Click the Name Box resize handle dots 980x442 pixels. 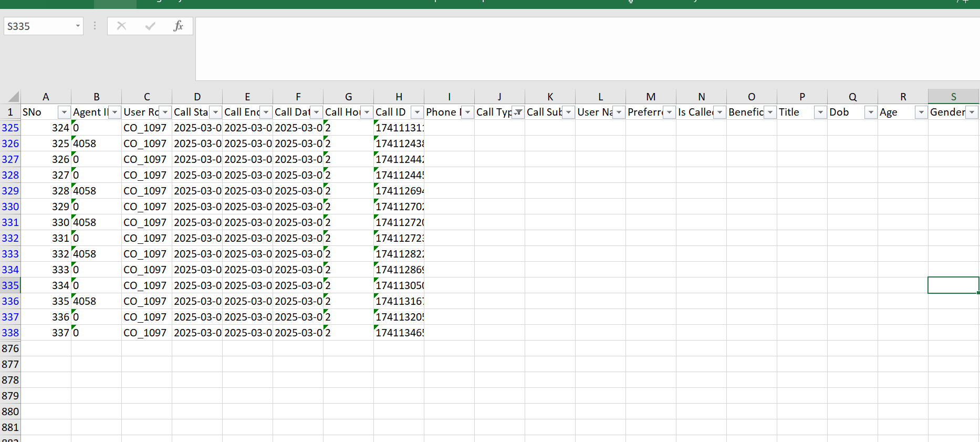95,26
